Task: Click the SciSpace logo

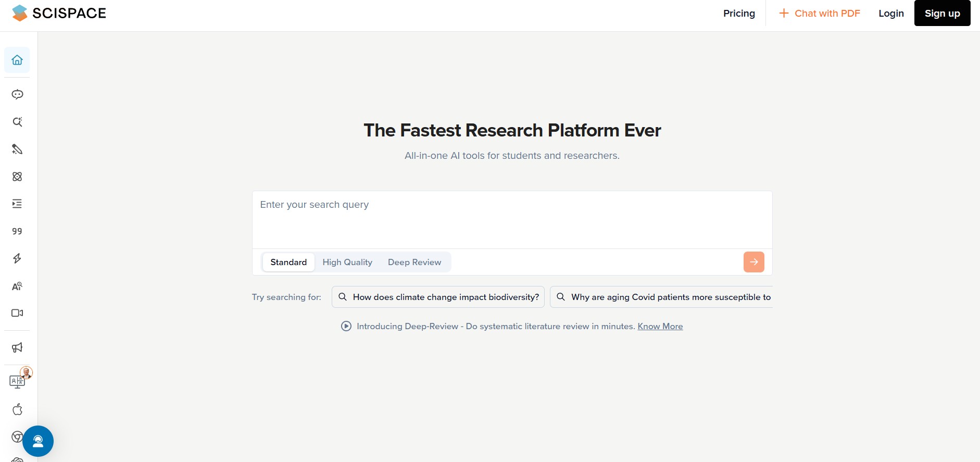Action: click(59, 13)
